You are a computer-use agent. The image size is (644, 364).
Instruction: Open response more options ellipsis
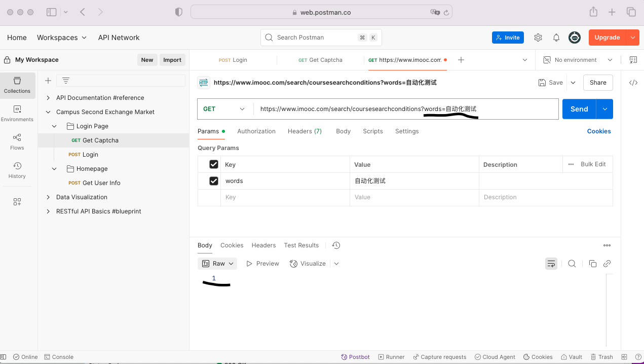607,245
